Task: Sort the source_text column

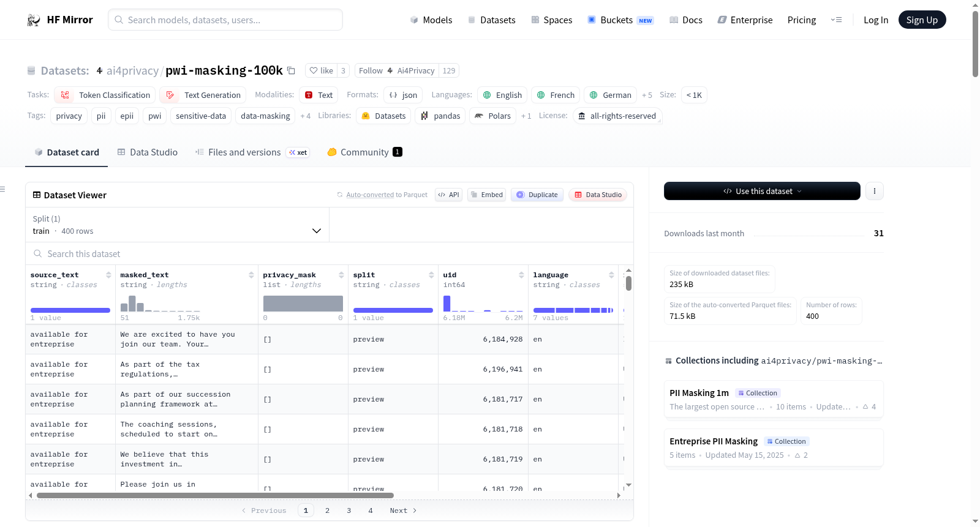Action: [108, 275]
